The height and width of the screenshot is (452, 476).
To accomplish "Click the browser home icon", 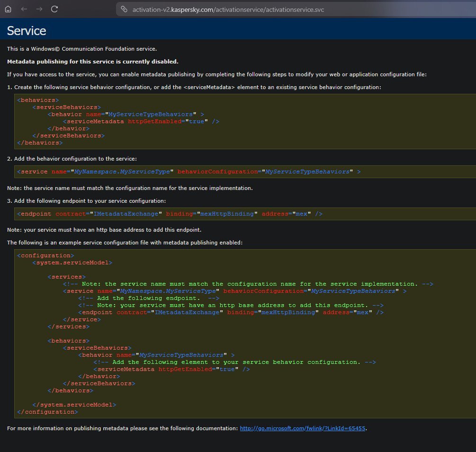I will click(x=8, y=9).
